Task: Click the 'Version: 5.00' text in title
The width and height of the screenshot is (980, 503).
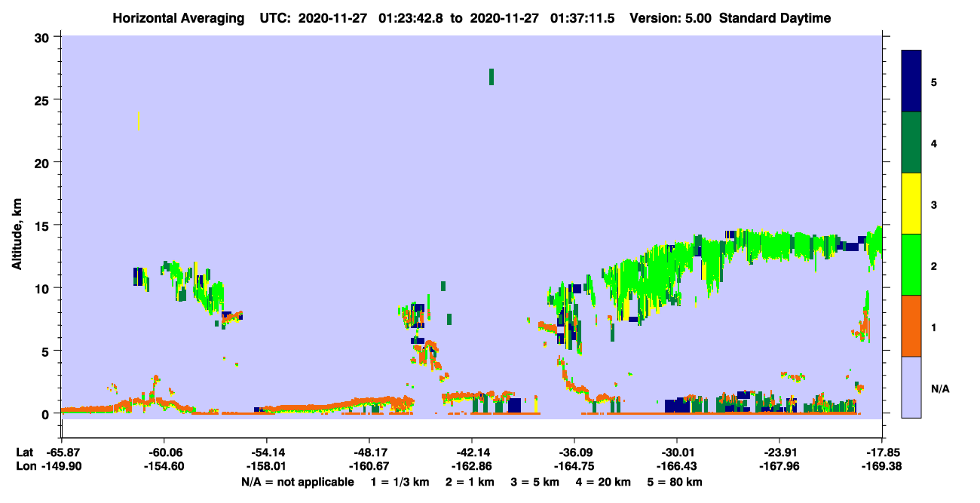Action: tap(671, 19)
